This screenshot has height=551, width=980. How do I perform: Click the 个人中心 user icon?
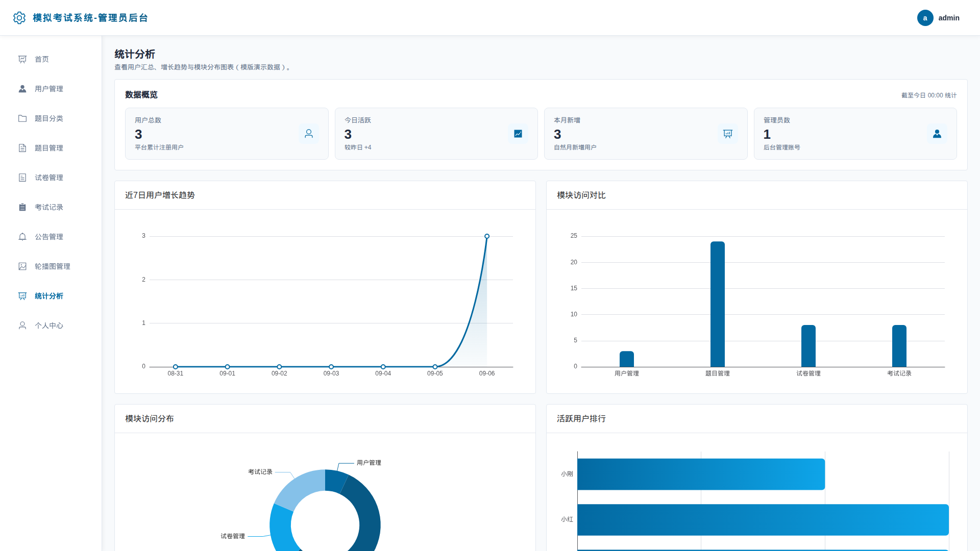click(x=22, y=325)
